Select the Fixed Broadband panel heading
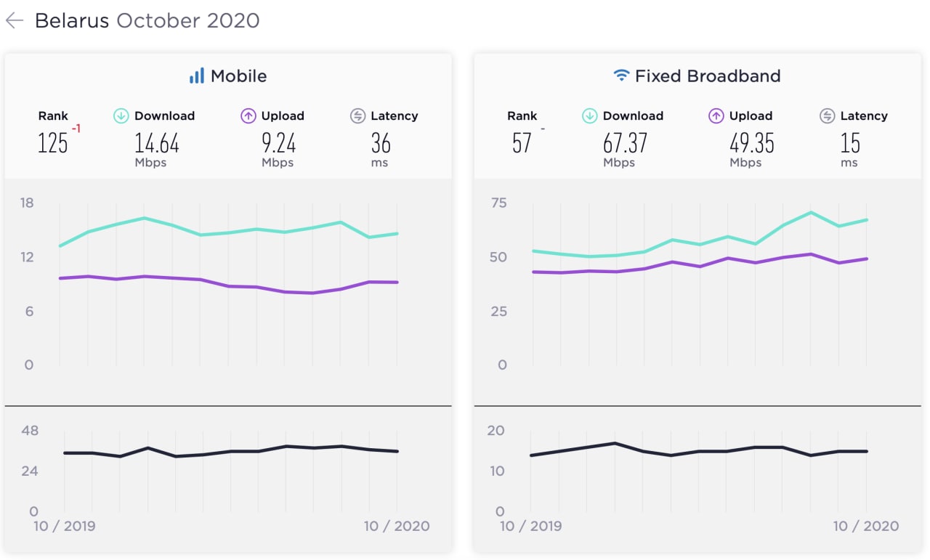Image resolution: width=930 pixels, height=560 pixels. 707,76
